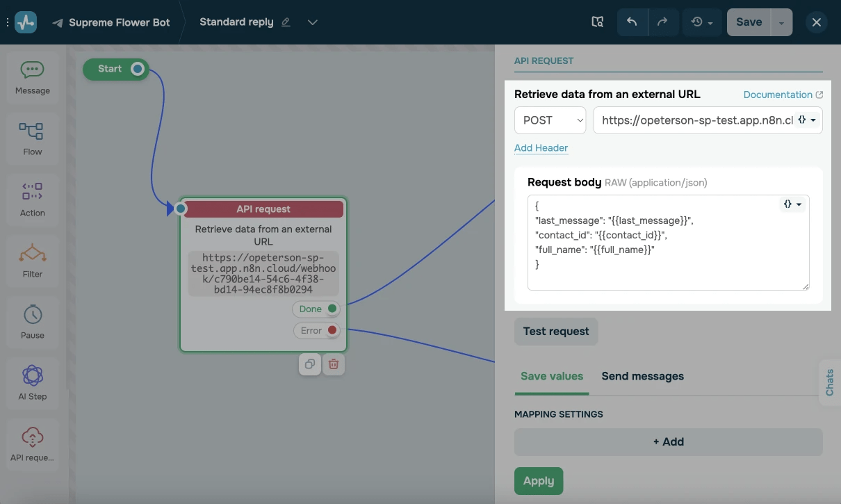Viewport: 841px width, 504px height.
Task: Add a Filter block from sidebar
Action: point(33,262)
